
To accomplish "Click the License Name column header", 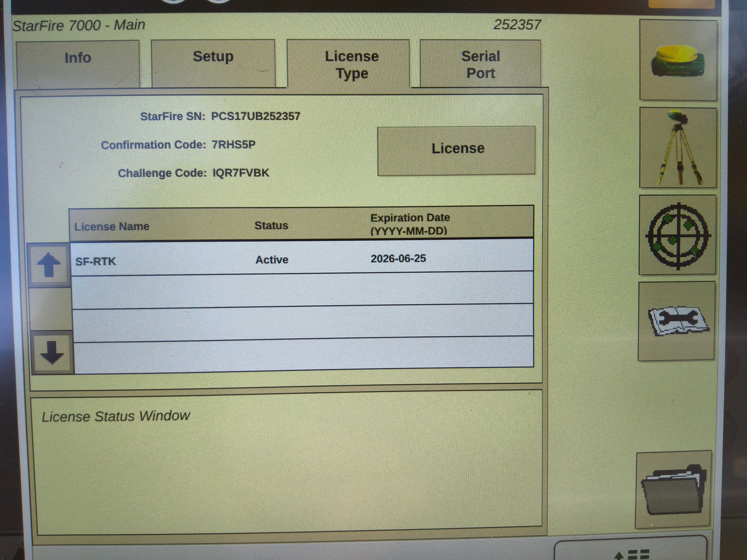I will [112, 226].
